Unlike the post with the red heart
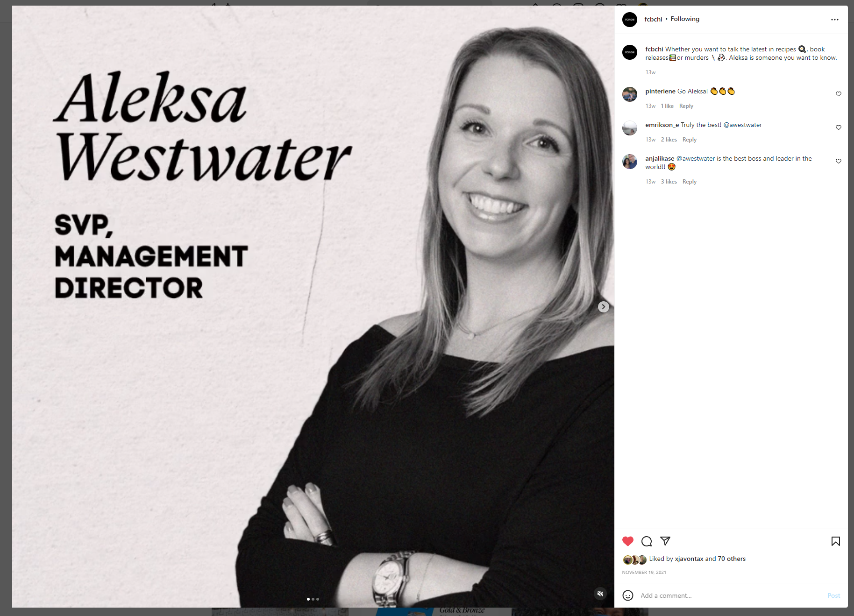Screen dimensions: 854x616 coord(628,541)
